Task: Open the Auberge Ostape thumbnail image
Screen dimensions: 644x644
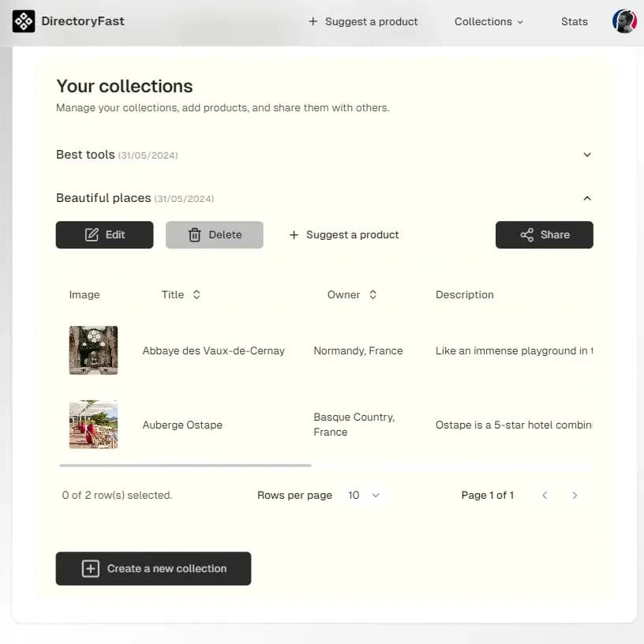Action: coord(93,425)
